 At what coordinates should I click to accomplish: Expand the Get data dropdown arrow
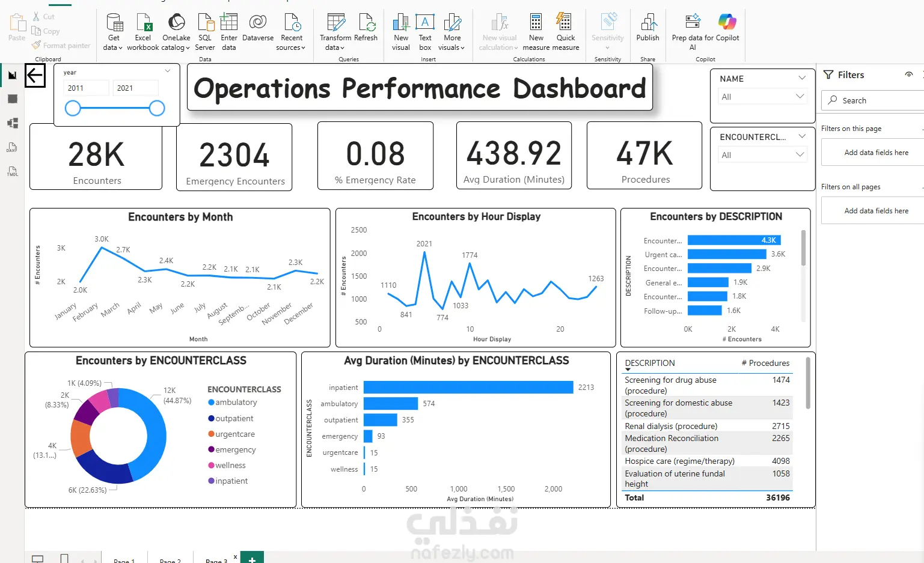(x=120, y=48)
